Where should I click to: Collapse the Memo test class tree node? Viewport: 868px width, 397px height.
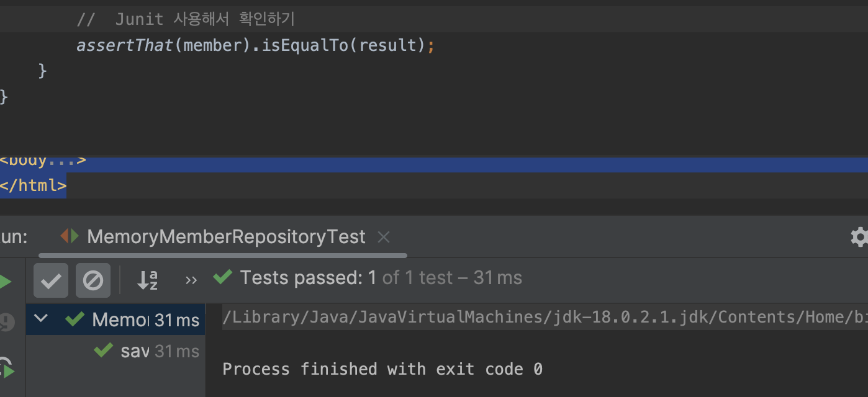(x=41, y=319)
